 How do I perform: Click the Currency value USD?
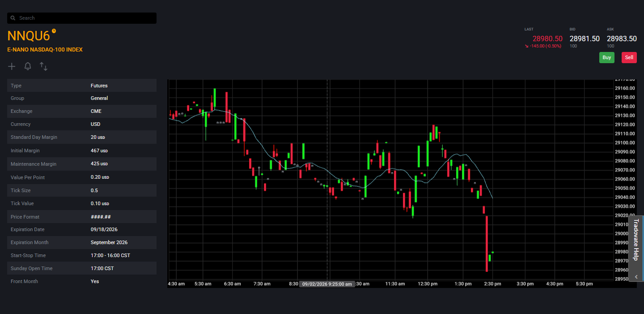tap(95, 124)
